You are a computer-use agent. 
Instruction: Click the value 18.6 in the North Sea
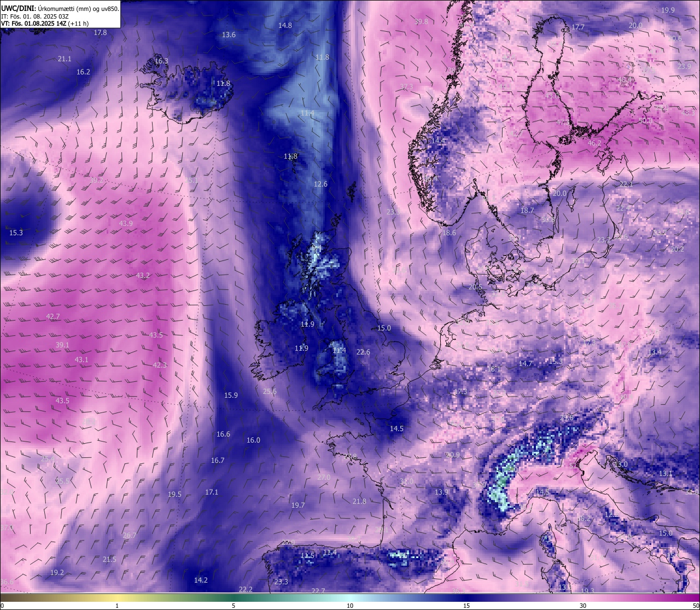(449, 233)
